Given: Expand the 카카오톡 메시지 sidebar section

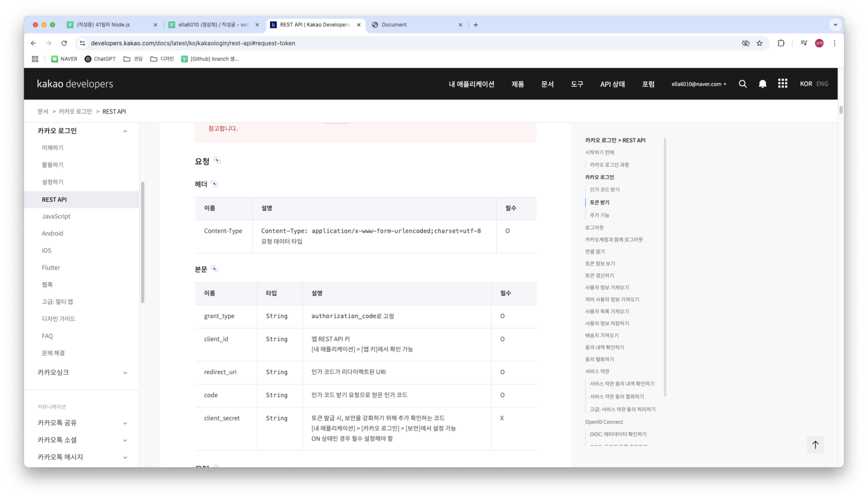Looking at the screenshot, I should pos(125,458).
